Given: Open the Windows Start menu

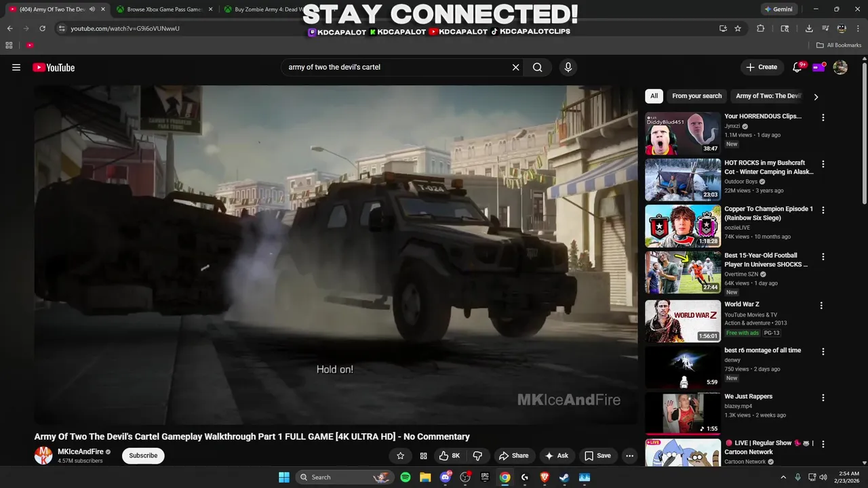Looking at the screenshot, I should pyautogui.click(x=284, y=477).
